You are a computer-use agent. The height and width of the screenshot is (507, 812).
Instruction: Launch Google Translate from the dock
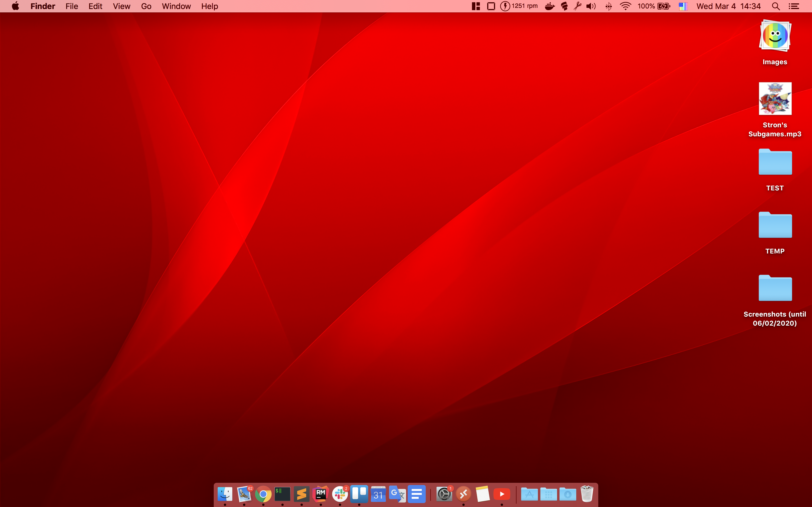(x=397, y=494)
